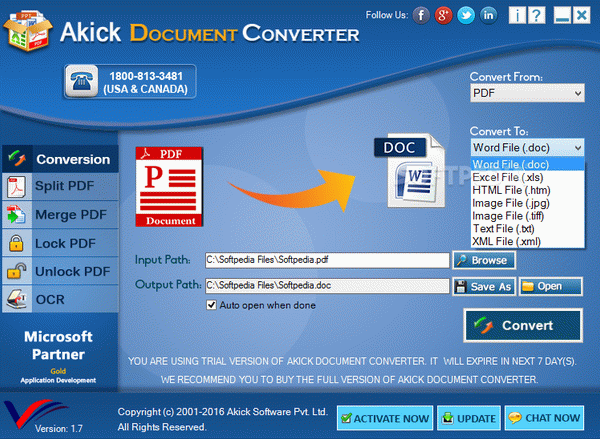
Task: Select Excel File (.xls) option
Action: (527, 178)
